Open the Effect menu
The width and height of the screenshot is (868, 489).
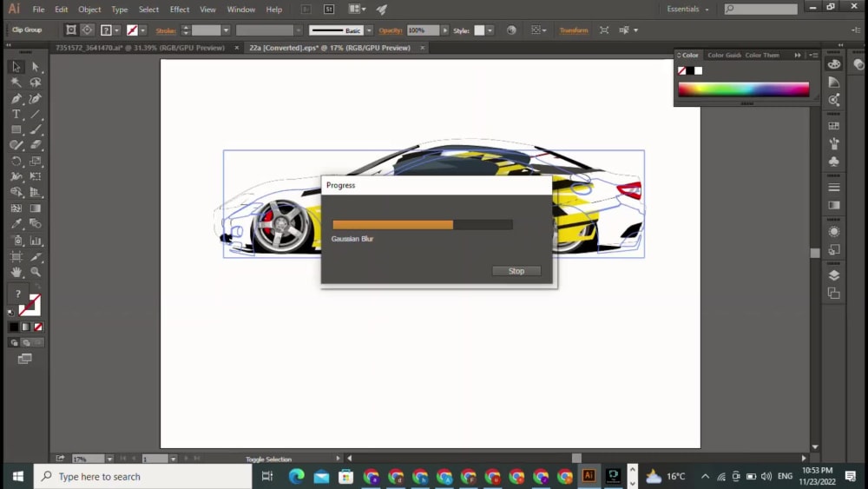pyautogui.click(x=180, y=10)
